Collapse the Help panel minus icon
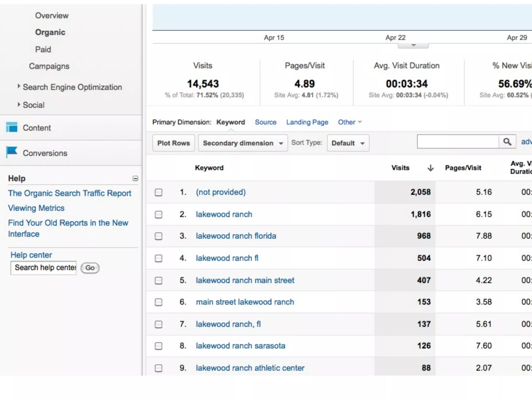 click(x=135, y=178)
